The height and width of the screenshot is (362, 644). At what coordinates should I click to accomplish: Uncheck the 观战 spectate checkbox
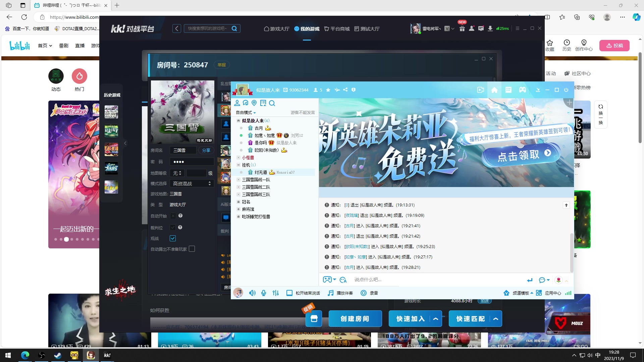tap(173, 238)
